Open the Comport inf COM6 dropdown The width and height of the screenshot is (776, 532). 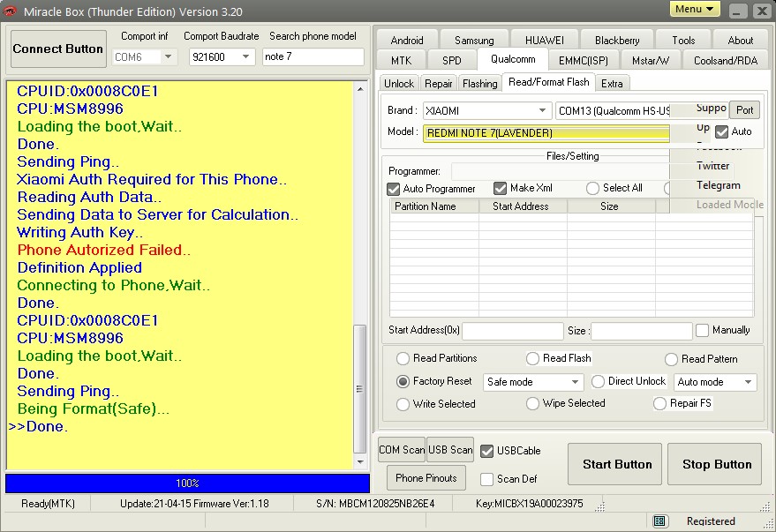pyautogui.click(x=169, y=56)
